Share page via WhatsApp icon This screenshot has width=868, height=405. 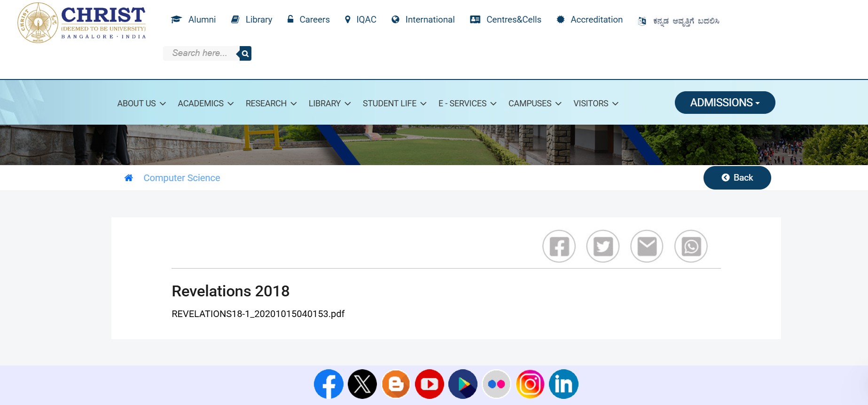click(691, 246)
